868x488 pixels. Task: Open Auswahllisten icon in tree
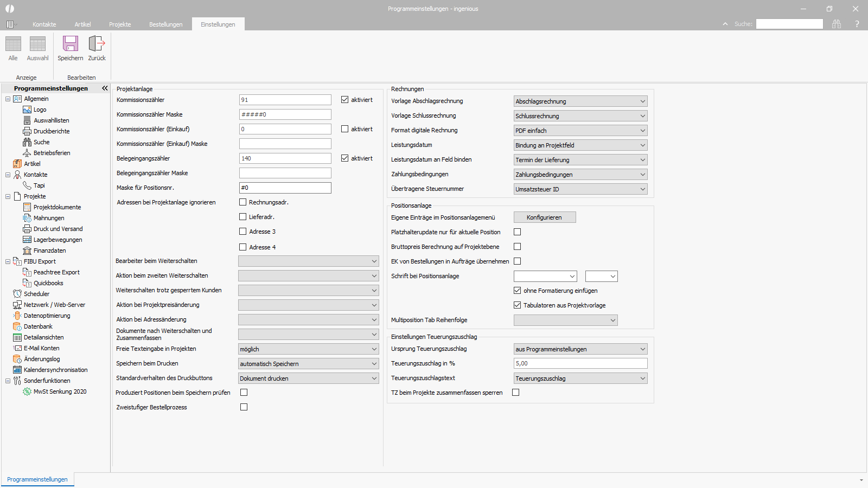click(27, 120)
